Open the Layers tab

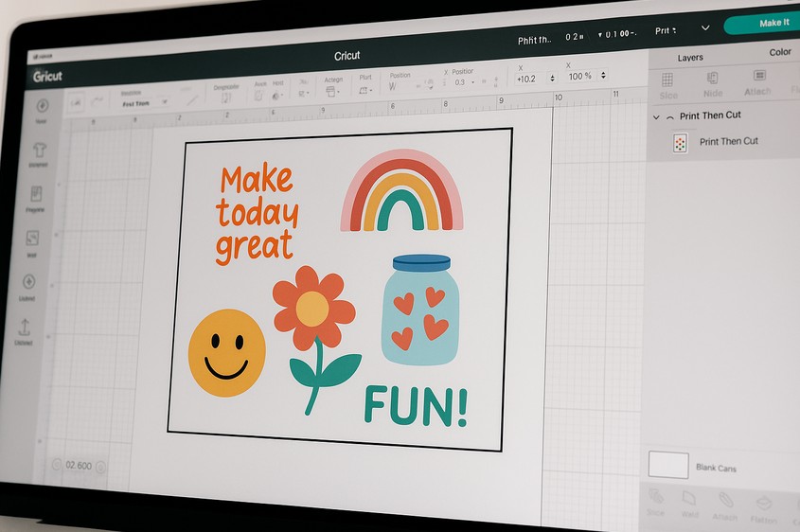(690, 58)
